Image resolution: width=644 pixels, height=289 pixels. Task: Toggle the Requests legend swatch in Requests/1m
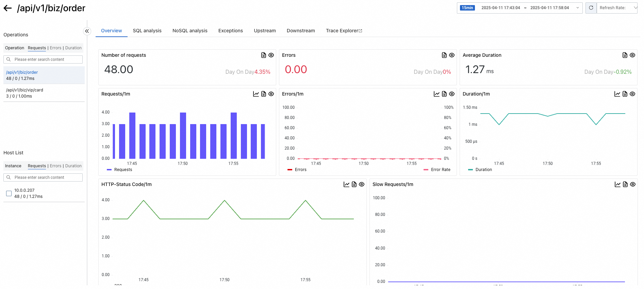pos(109,170)
